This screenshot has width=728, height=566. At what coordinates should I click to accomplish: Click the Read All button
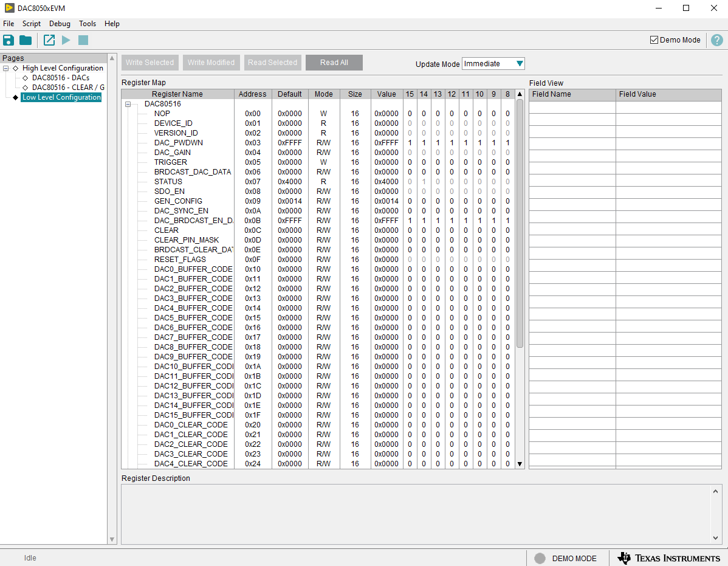pyautogui.click(x=334, y=62)
